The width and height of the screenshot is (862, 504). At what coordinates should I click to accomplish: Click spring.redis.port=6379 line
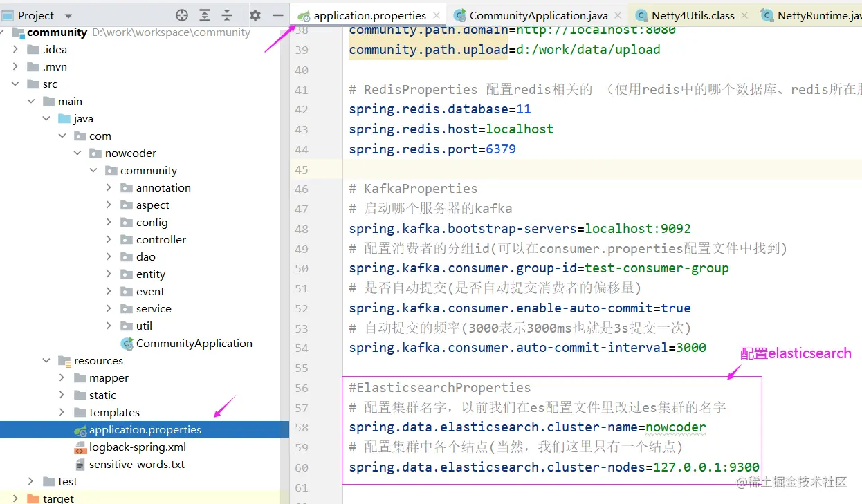(x=432, y=149)
